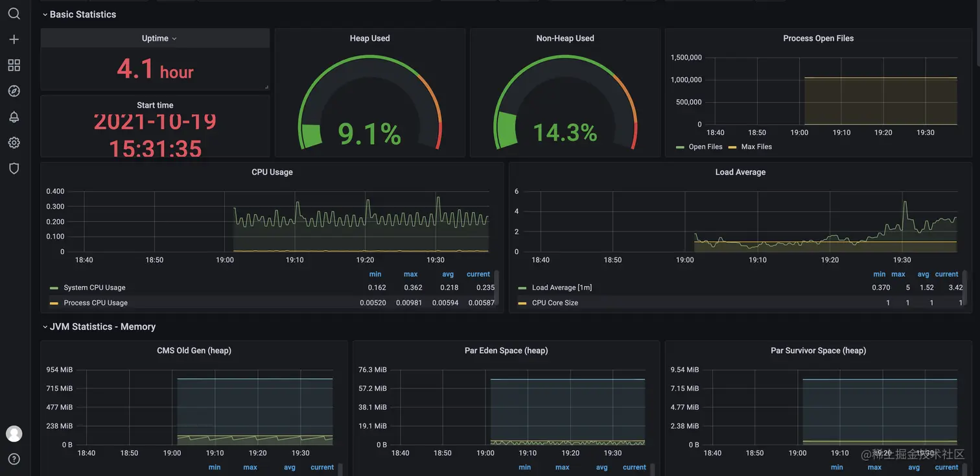This screenshot has width=980, height=476.
Task: Open the Explore compass icon
Action: coord(14,91)
